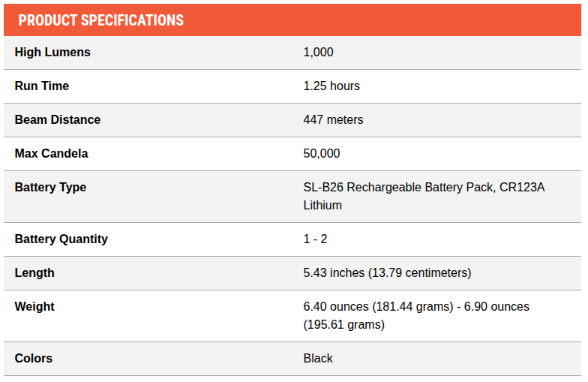Viewport: 588px width, 382px height.
Task: Click the Beam Distance label
Action: (x=58, y=120)
